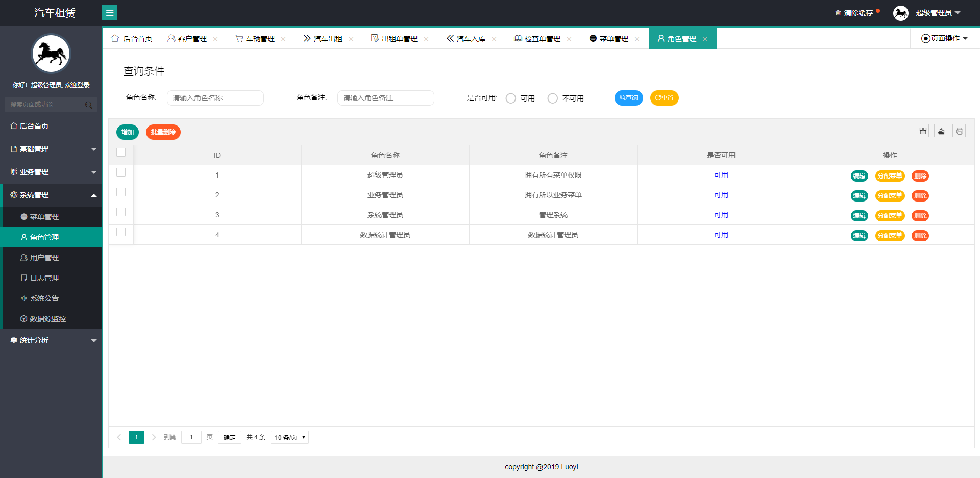Screen dimensions: 980x478
Task: Focus the 角色备注 input field
Action: [x=386, y=98]
